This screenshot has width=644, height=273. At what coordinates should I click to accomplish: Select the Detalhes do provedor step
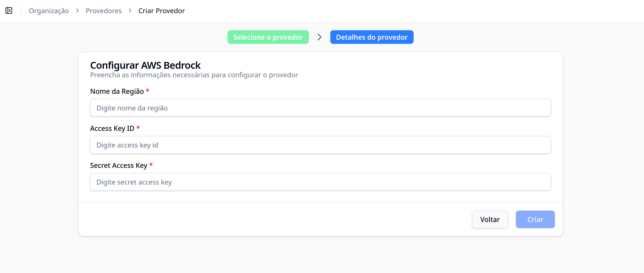coord(371,37)
